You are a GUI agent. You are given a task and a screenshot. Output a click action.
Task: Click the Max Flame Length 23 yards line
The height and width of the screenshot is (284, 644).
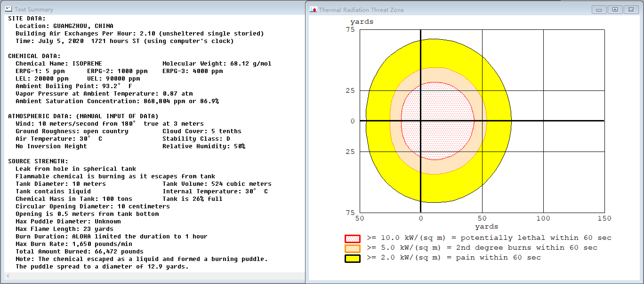pos(64,229)
